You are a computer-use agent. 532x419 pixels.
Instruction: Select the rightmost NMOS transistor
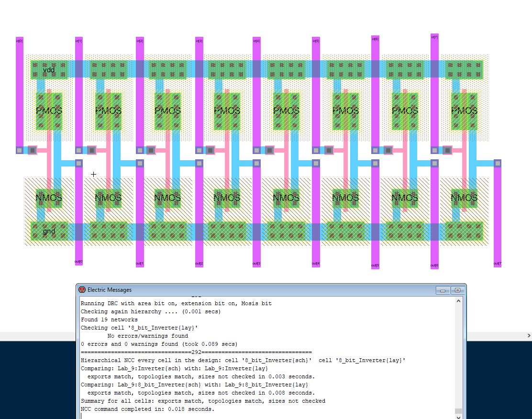pos(464,198)
